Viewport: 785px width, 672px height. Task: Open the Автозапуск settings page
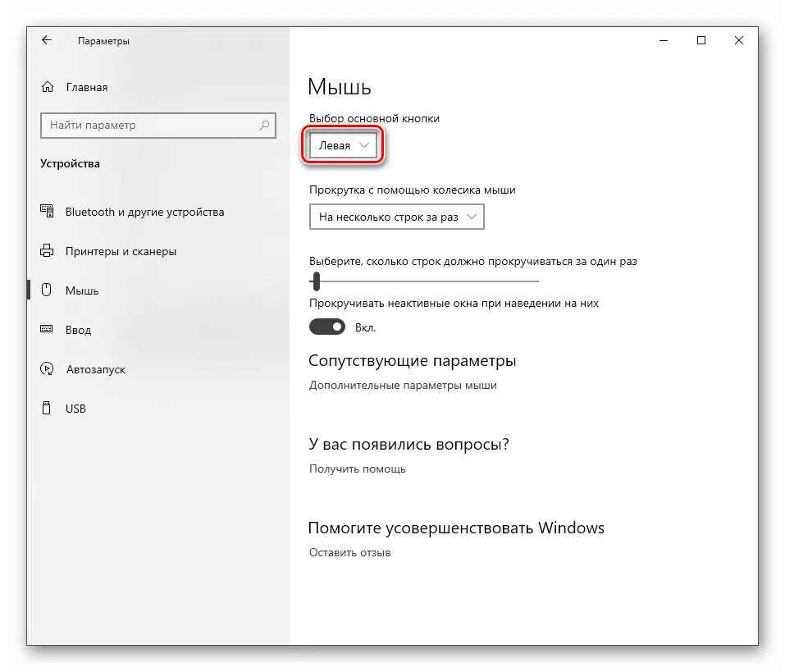click(x=96, y=369)
